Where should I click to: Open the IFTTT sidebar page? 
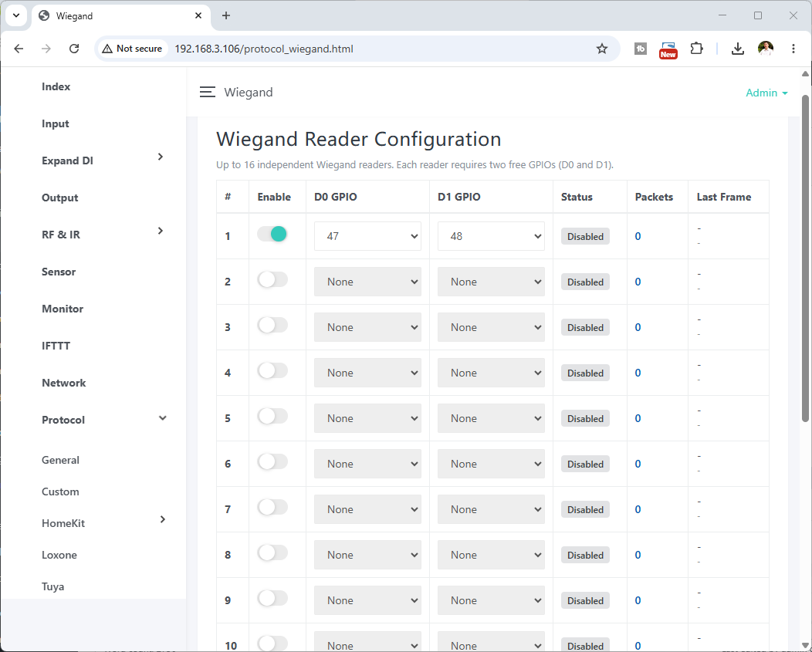point(56,346)
